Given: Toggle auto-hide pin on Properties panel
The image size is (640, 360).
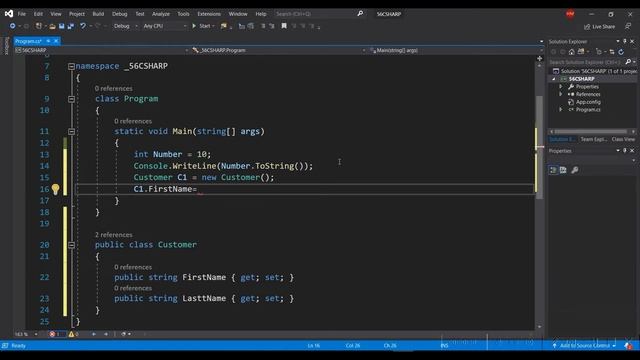Looking at the screenshot, I should pos(625,151).
